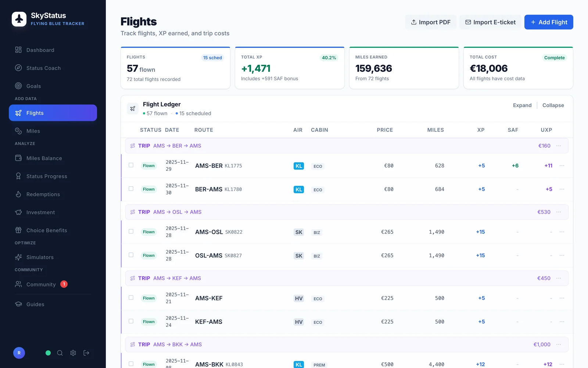Collapse all trips in Flight Ledger
The width and height of the screenshot is (588, 368).
553,105
